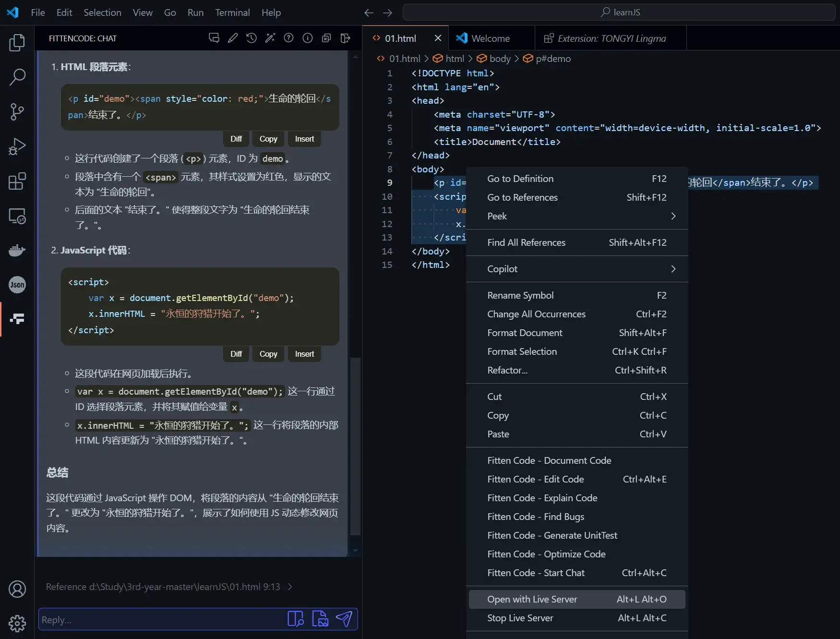Viewport: 840px width, 639px height.
Task: Switch to the Welcome tab
Action: point(492,38)
